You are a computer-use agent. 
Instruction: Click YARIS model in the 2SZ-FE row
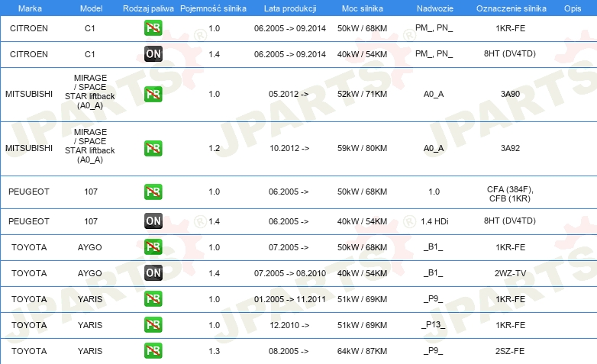click(90, 351)
